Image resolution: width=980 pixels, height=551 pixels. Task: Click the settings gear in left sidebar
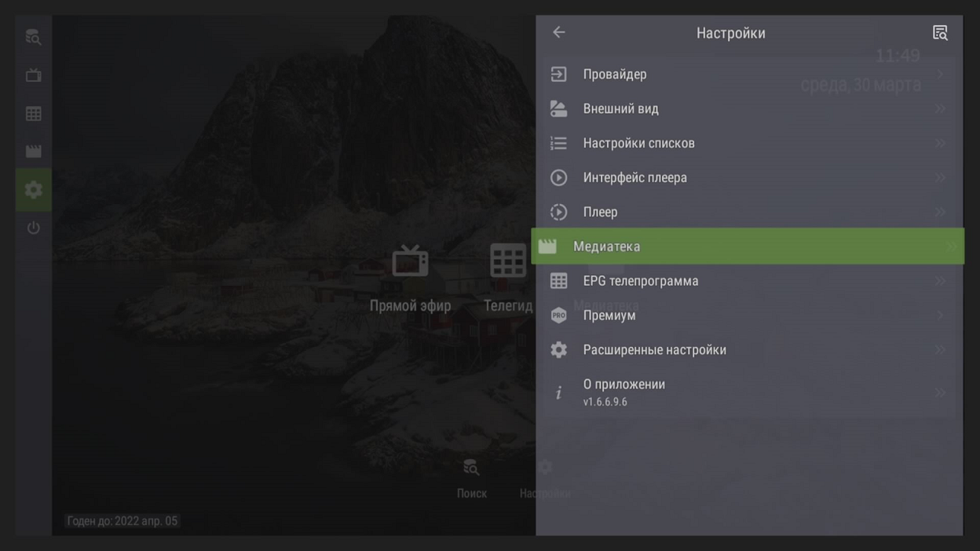click(x=33, y=190)
